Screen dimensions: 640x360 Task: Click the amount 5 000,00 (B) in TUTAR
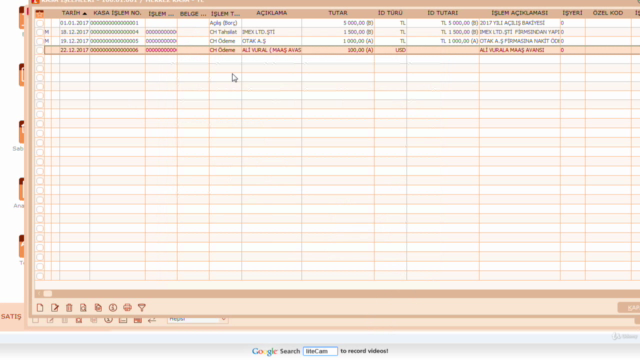click(x=358, y=23)
